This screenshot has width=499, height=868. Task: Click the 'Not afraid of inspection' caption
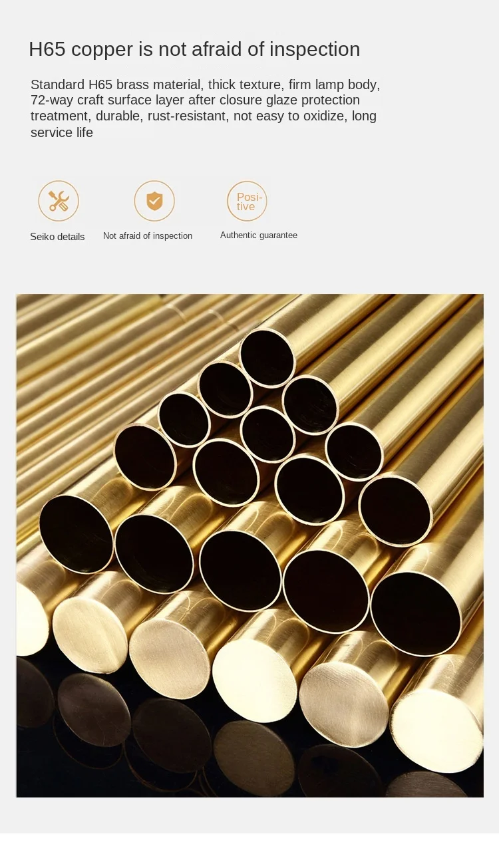[148, 236]
